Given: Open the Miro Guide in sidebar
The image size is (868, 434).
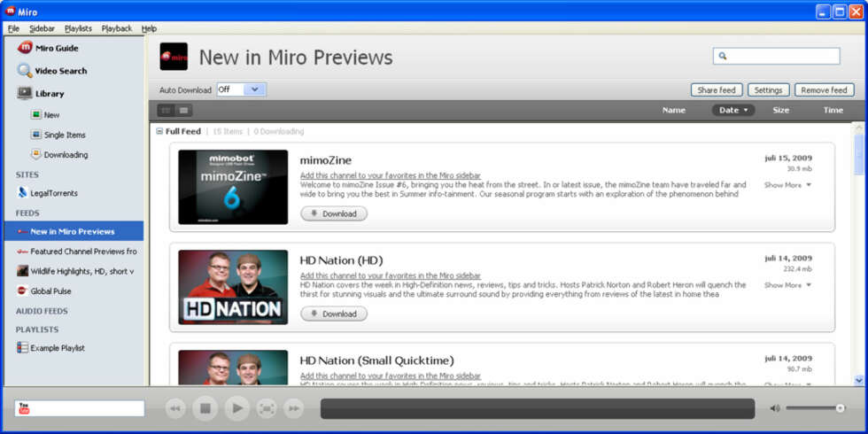Looking at the screenshot, I should [48, 48].
